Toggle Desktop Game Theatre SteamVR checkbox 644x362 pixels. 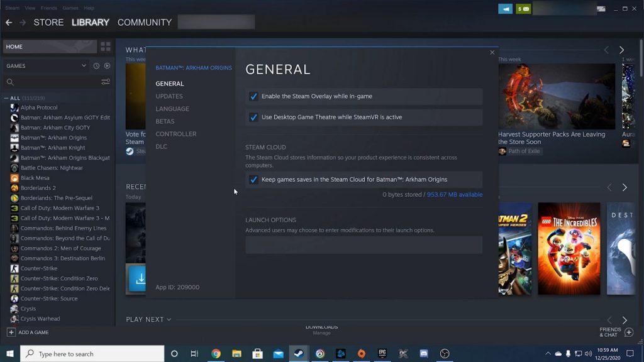click(x=253, y=118)
